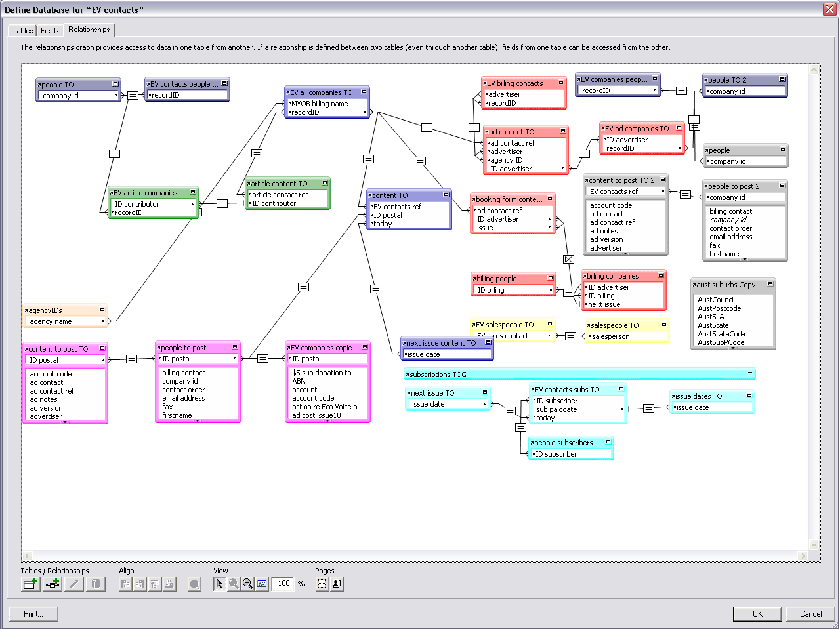Click the Print... button

pos(33,614)
